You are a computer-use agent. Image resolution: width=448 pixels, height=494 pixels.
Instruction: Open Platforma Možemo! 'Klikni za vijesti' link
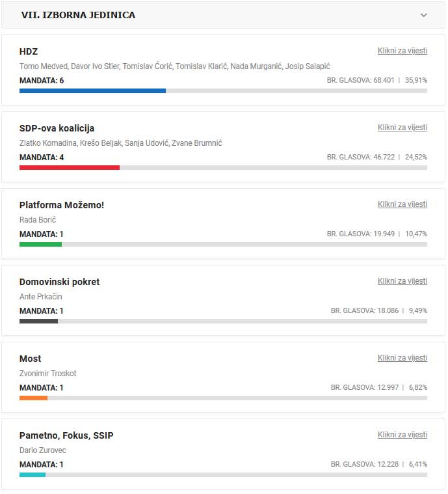pyautogui.click(x=402, y=204)
